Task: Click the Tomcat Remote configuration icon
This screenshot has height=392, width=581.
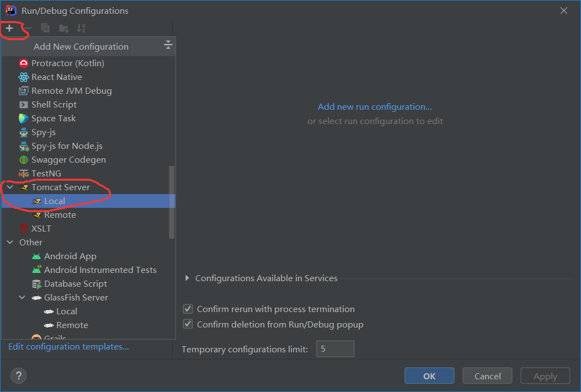Action: 36,214
